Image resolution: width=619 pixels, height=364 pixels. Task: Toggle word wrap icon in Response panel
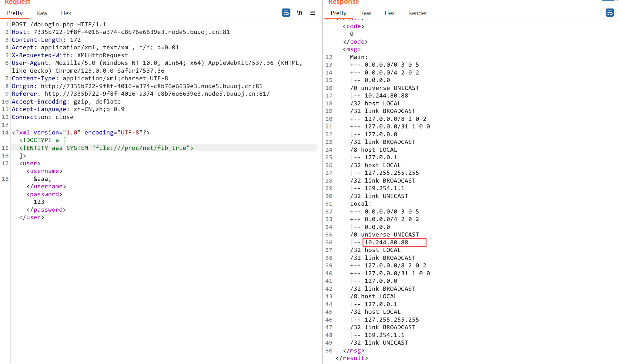pyautogui.click(x=610, y=13)
